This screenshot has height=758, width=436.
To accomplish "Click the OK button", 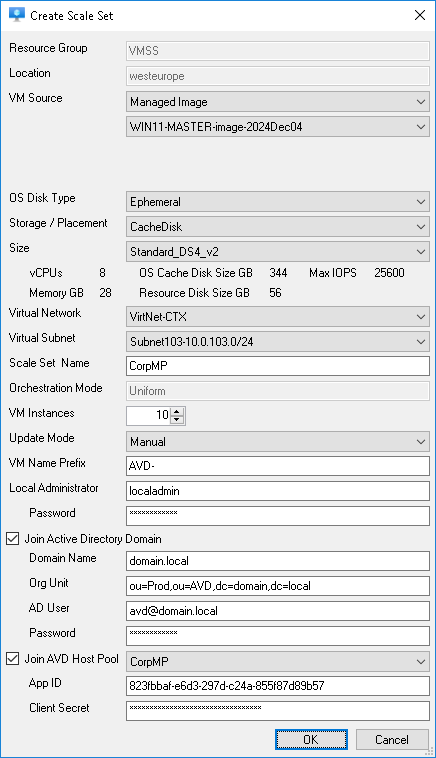I will point(311,740).
